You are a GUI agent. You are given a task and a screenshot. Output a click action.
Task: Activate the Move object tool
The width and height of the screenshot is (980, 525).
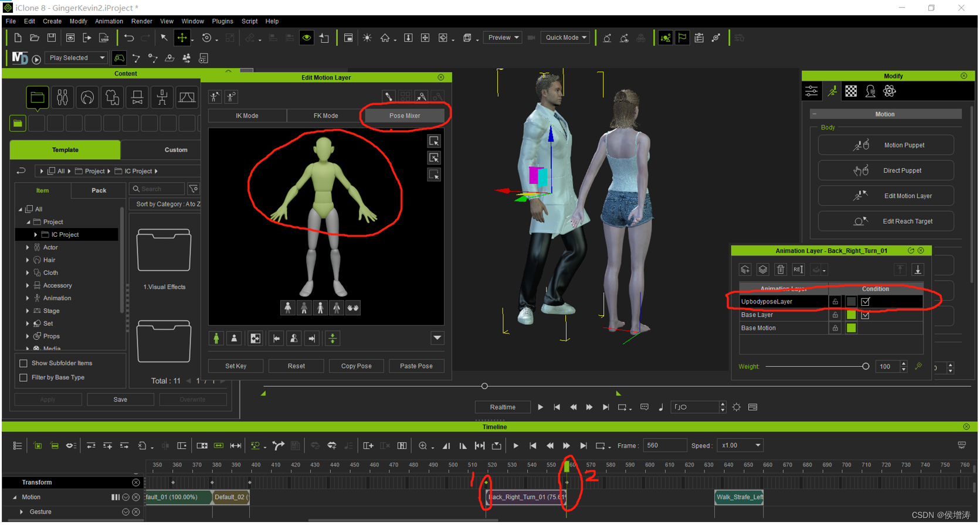[182, 38]
